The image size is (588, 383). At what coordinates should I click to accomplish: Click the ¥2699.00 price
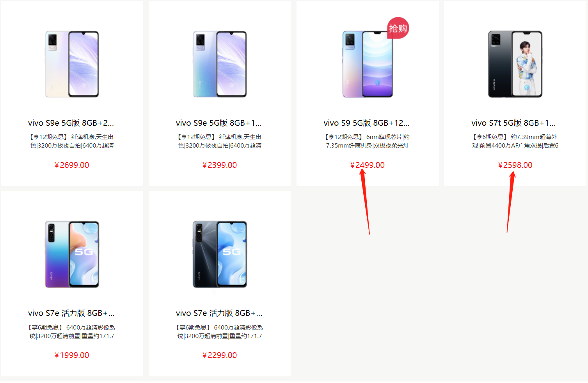point(72,165)
